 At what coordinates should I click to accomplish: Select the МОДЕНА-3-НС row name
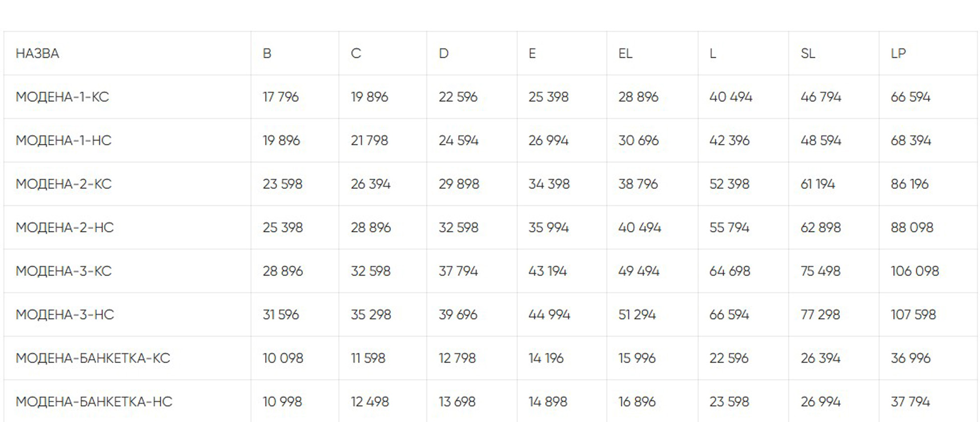[x=64, y=315]
